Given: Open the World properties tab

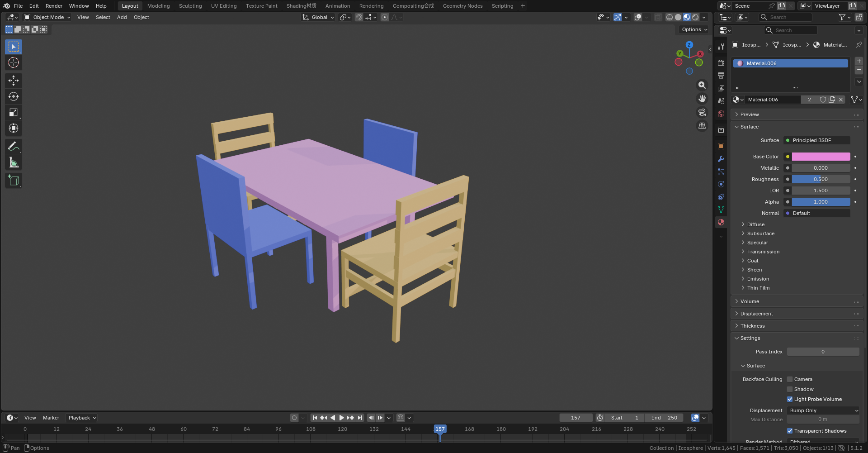Looking at the screenshot, I should (x=721, y=114).
